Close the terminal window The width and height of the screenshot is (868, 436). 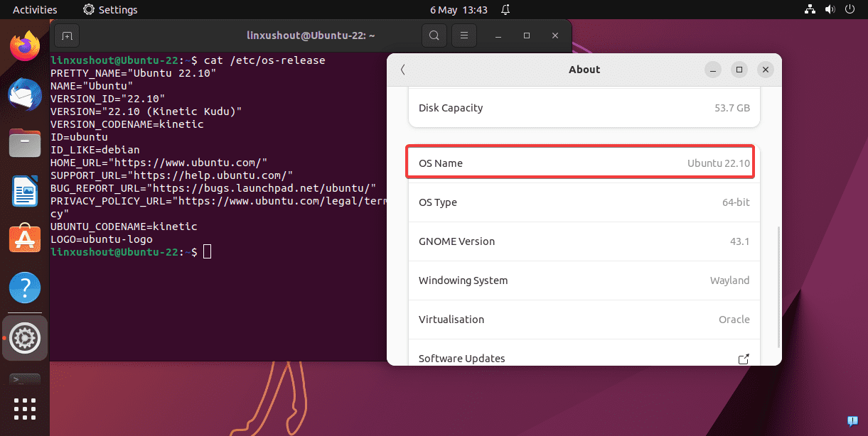(554, 35)
